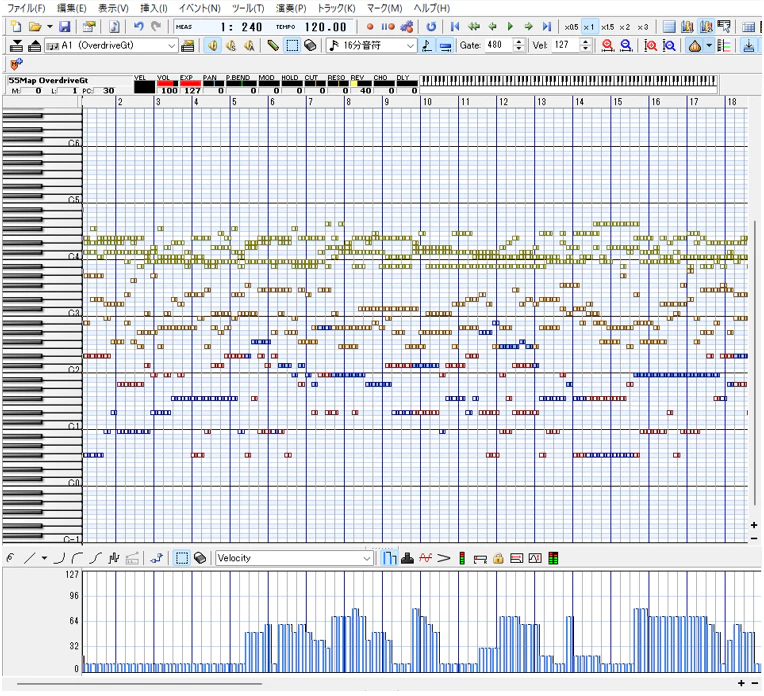Open the onion skin dropdown arrow
Screen dimensions: 764x696
[709, 46]
